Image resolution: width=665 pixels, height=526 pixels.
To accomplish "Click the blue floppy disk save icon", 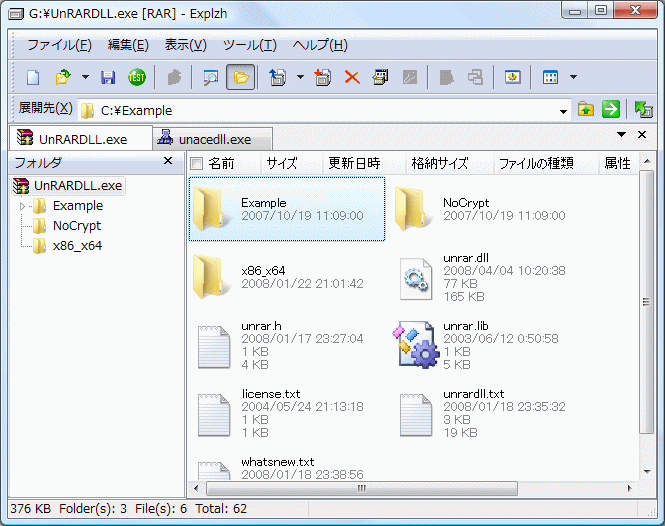I will click(x=109, y=77).
